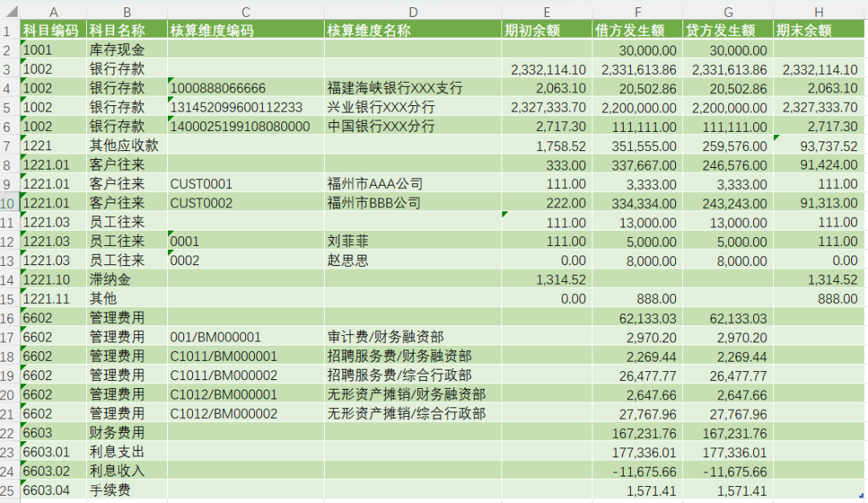Click the 核算维度名称 header cell
The height and width of the screenshot is (503, 868).
[413, 30]
